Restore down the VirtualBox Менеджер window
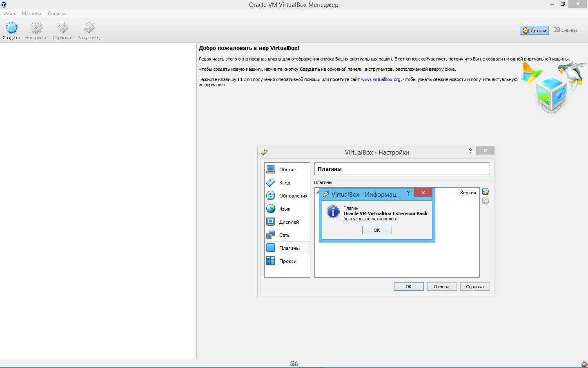The height and width of the screenshot is (368, 588). [562, 4]
